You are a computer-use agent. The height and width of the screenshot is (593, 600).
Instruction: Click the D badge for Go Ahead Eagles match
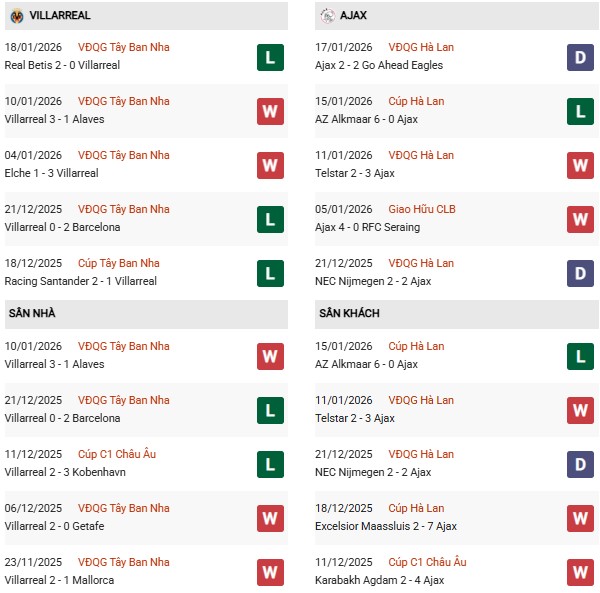pyautogui.click(x=580, y=57)
